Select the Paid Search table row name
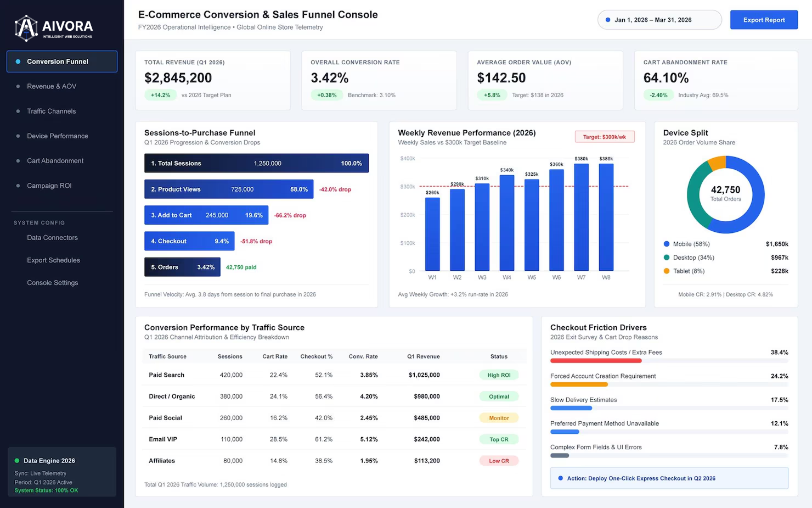Viewport: 812px width, 508px height. (167, 375)
